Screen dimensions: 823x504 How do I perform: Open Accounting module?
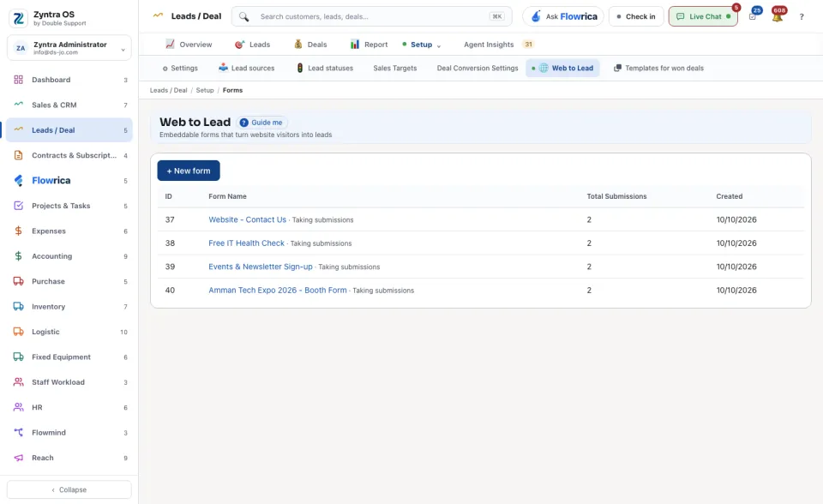click(x=69, y=256)
